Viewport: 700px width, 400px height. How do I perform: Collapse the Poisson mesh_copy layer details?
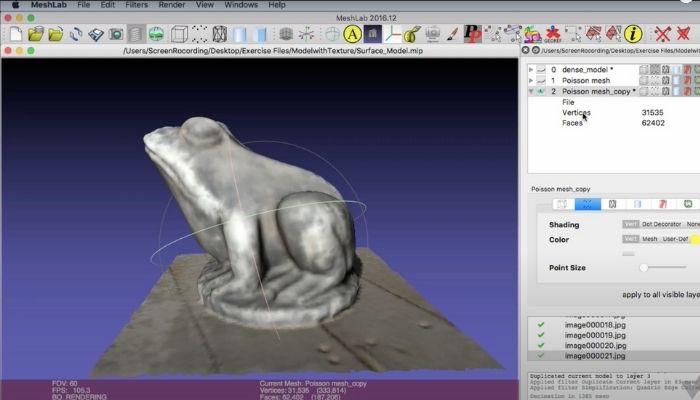click(531, 91)
